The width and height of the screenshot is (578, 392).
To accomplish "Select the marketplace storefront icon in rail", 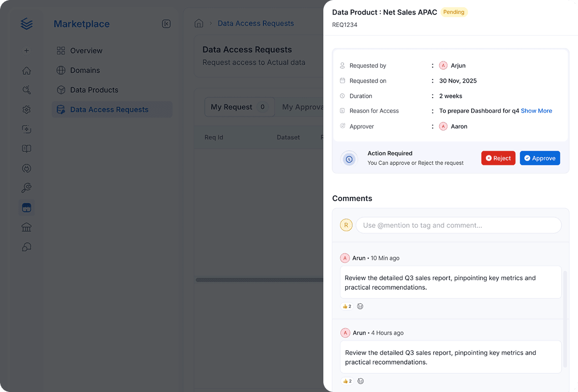I will click(26, 208).
